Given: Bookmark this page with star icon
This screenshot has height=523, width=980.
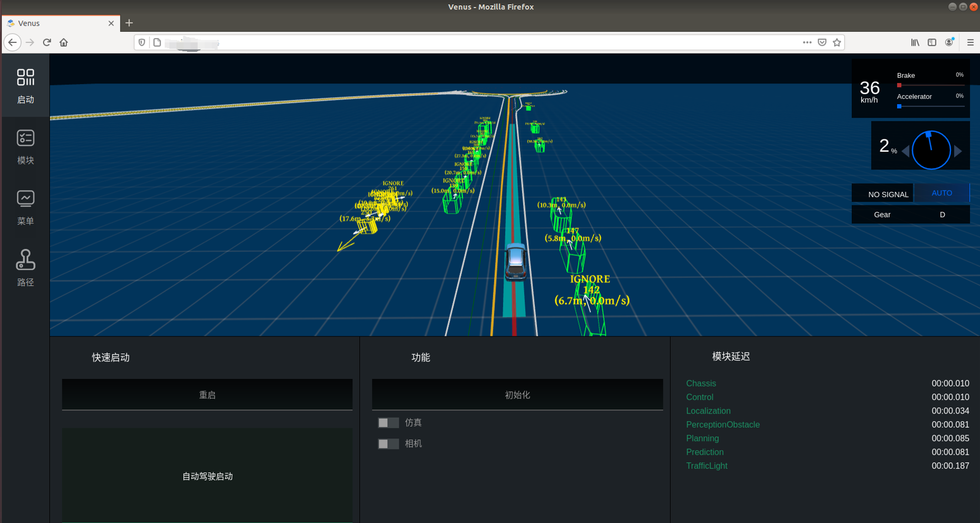Looking at the screenshot, I should [x=836, y=42].
